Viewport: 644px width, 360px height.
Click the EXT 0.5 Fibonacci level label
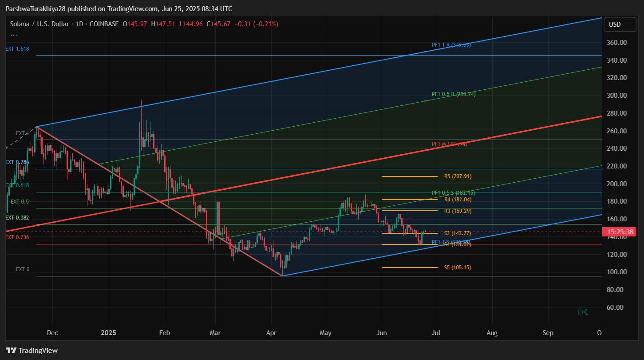pos(20,202)
